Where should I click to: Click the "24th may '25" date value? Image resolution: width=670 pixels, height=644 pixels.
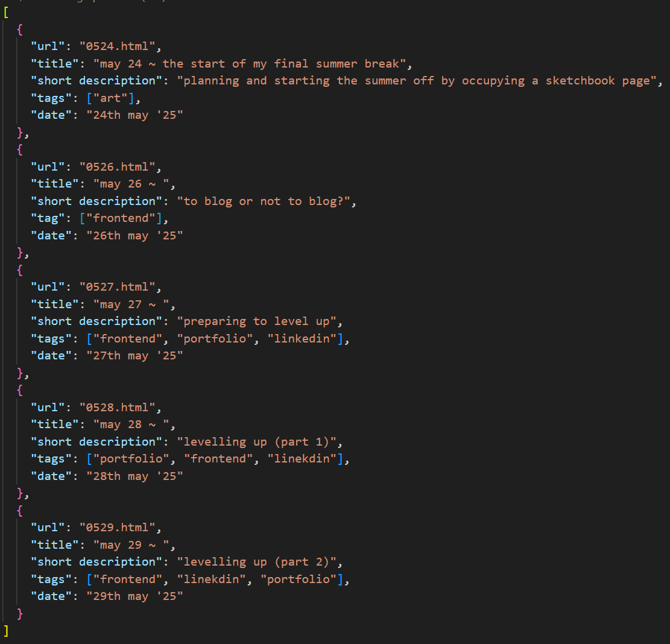point(134,115)
